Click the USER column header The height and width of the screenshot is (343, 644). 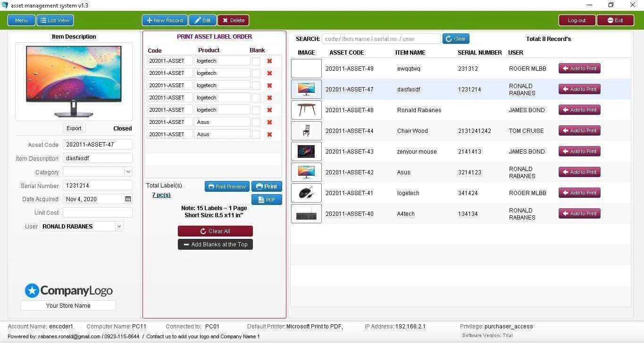click(x=516, y=53)
